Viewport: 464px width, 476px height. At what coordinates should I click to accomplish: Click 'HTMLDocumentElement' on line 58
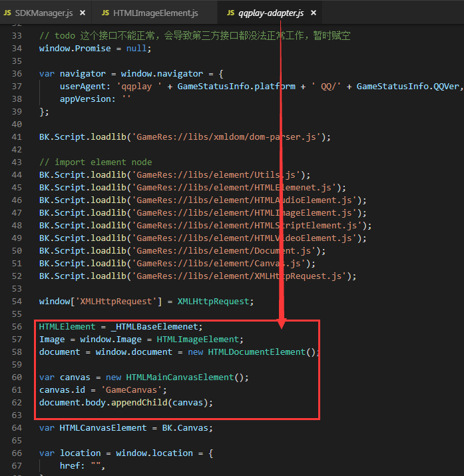point(256,352)
